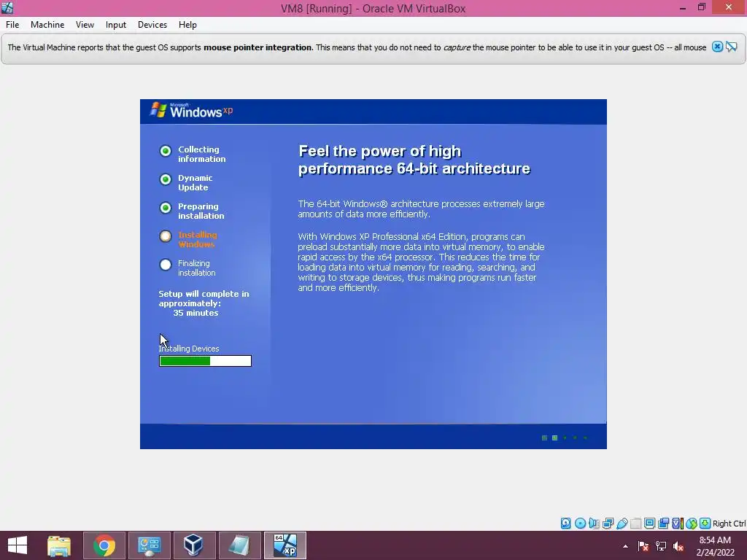This screenshot has height=560, width=747.
Task: Click the mouse pointer integration message text
Action: (x=357, y=47)
